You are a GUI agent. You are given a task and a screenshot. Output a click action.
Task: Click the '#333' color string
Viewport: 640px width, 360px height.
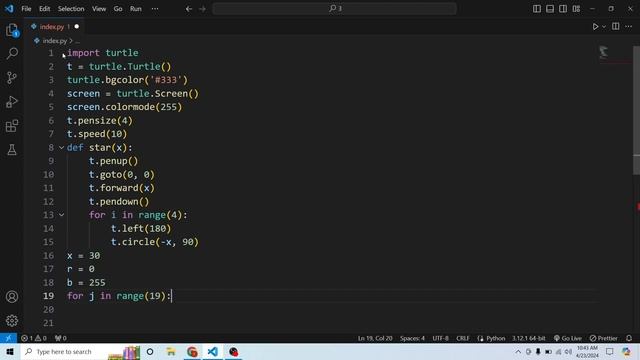pyautogui.click(x=166, y=80)
